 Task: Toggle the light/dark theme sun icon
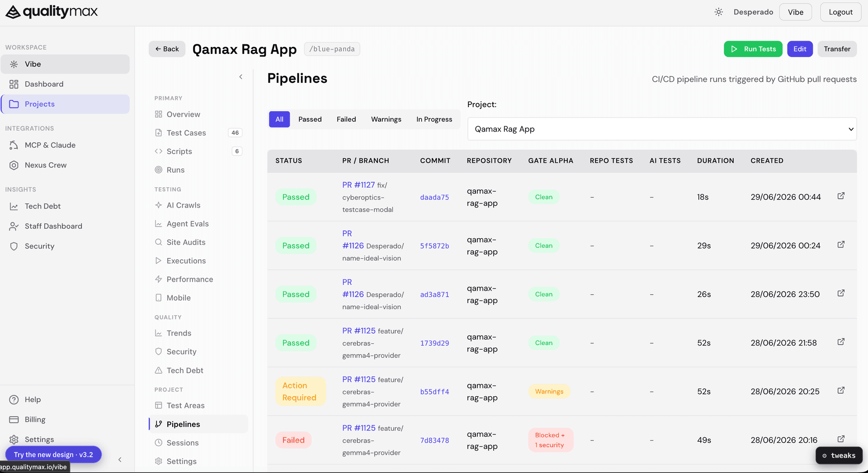click(x=718, y=12)
